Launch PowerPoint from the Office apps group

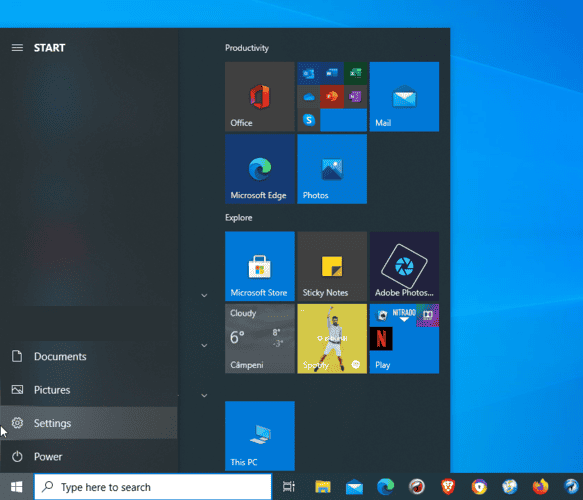pyautogui.click(x=332, y=97)
